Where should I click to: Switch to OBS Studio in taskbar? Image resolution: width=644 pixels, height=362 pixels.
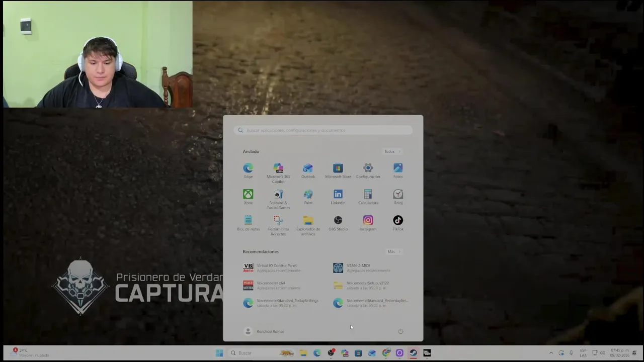[x=331, y=353]
